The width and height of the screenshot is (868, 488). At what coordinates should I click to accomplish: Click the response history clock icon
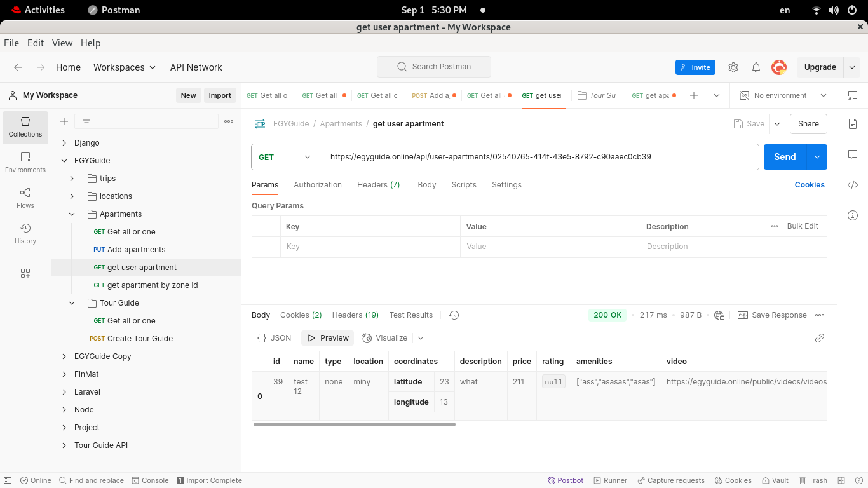point(454,315)
